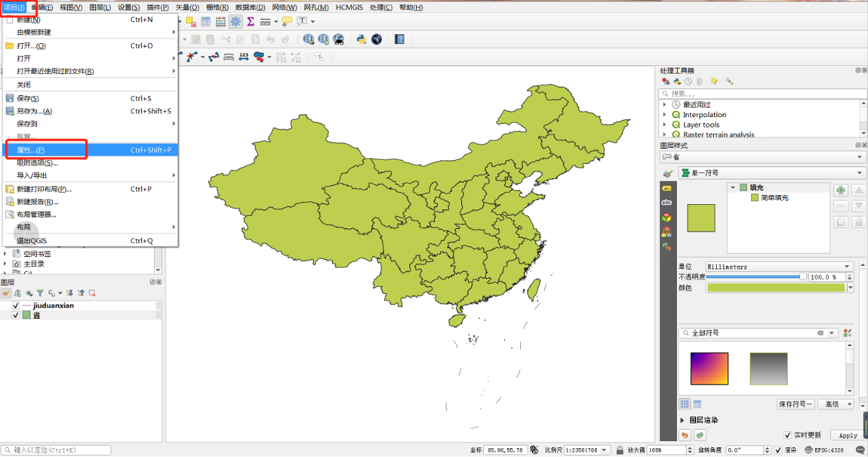
Task: Click the Statistical Summary sigma icon
Action: (x=251, y=22)
